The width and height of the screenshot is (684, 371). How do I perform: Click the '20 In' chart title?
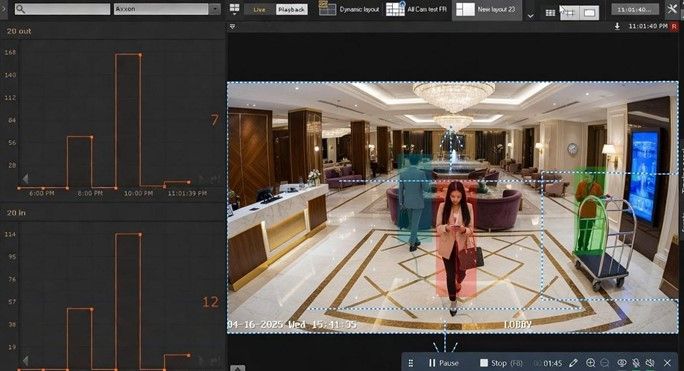(16, 213)
